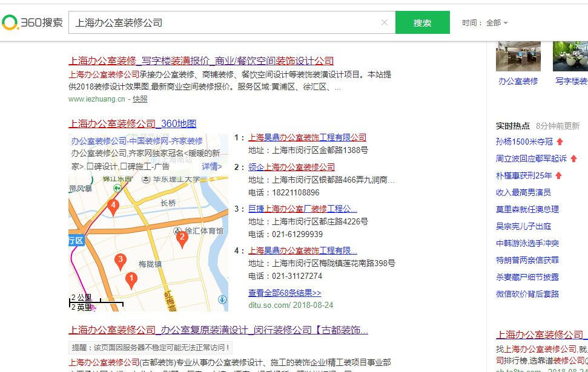This screenshot has height=372, width=588.
Task: Open the 上海办公室装修公司_360地图 result
Action: pos(133,123)
